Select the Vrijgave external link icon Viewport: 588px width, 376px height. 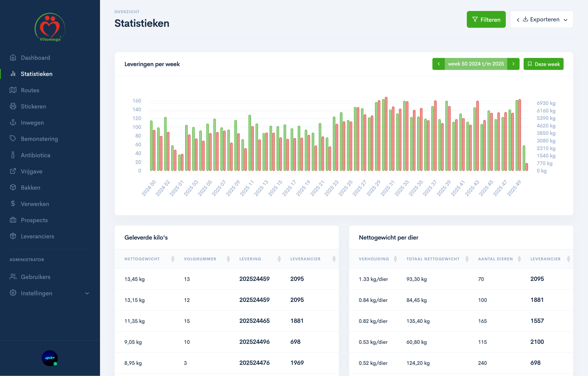coord(13,171)
